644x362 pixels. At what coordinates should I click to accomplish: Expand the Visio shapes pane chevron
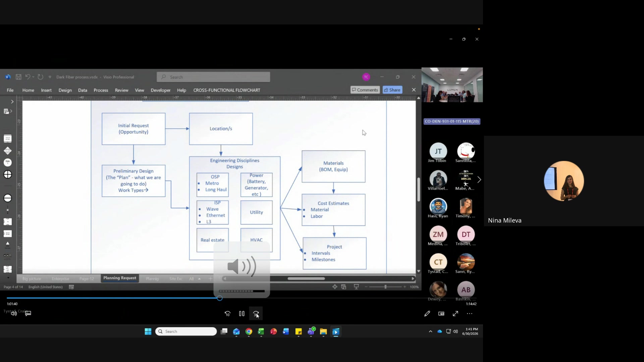12,102
